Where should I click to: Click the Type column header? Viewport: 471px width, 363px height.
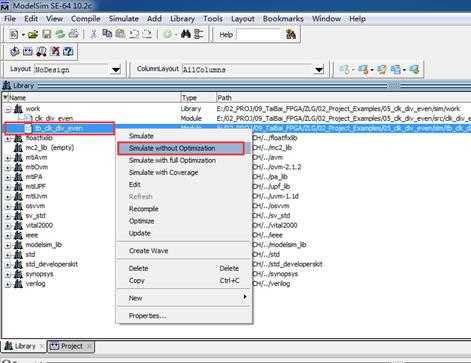(198, 98)
